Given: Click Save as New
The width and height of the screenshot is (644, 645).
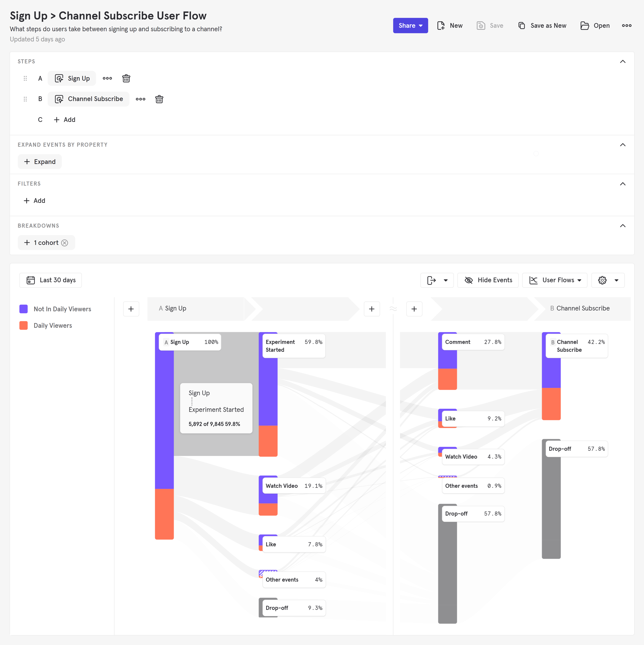Looking at the screenshot, I should point(542,26).
